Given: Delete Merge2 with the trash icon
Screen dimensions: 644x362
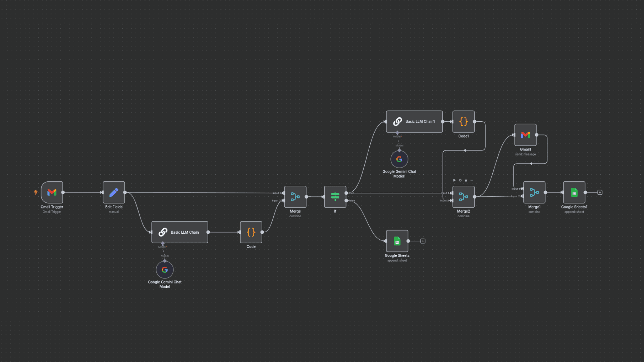Looking at the screenshot, I should pos(466,180).
